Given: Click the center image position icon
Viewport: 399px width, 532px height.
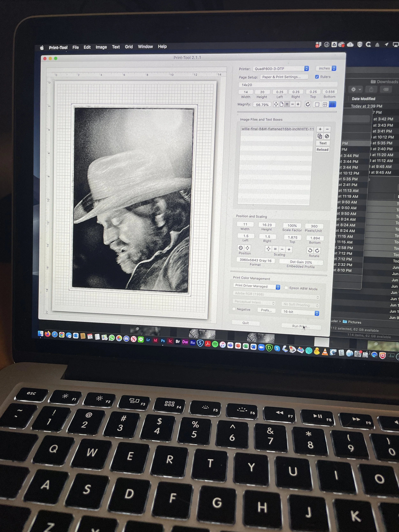Looking at the screenshot, I should (x=241, y=248).
